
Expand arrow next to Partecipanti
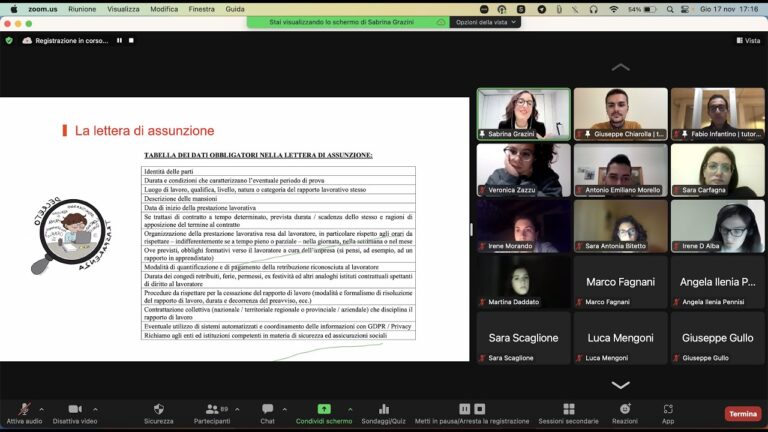238,409
